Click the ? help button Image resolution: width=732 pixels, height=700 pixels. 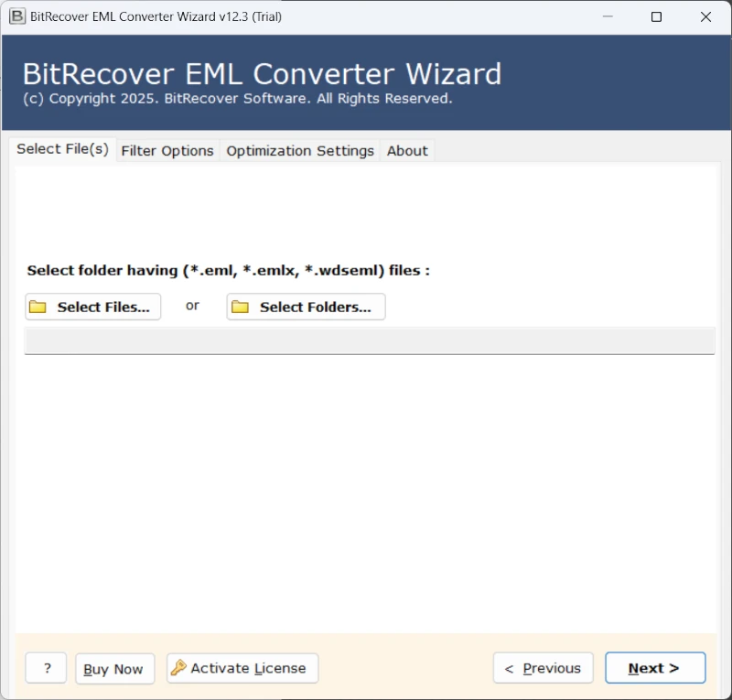(x=47, y=668)
